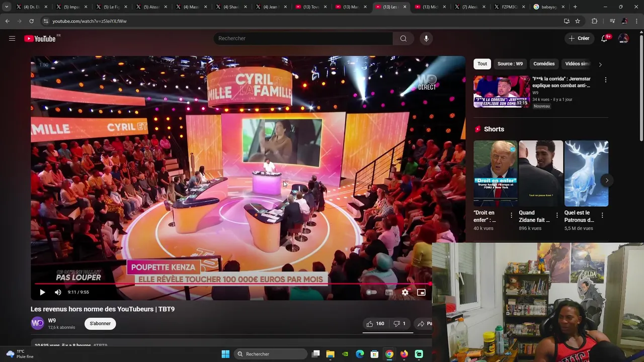This screenshot has width=644, height=362.
Task: Click the address bar URL
Action: click(x=90, y=21)
